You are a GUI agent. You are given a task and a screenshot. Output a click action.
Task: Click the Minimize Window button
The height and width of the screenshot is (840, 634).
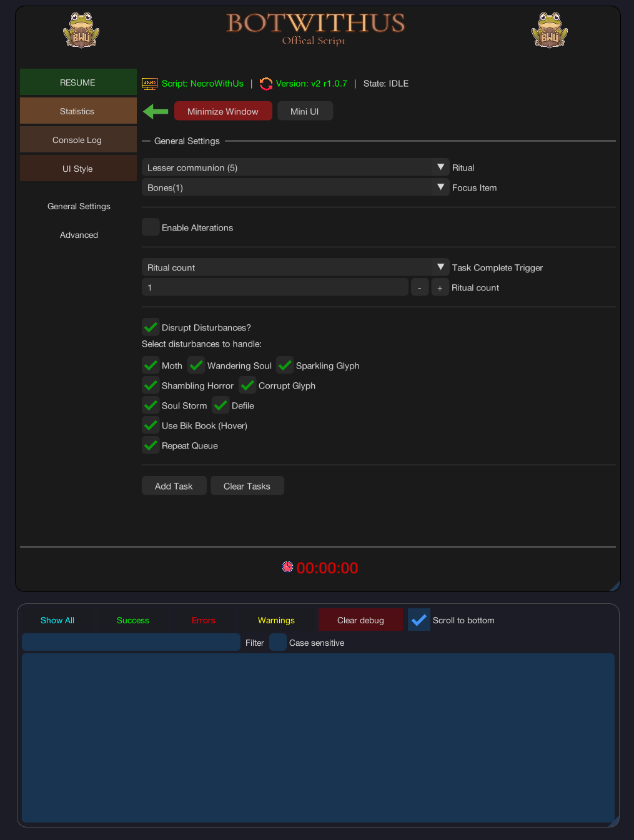pos(223,111)
